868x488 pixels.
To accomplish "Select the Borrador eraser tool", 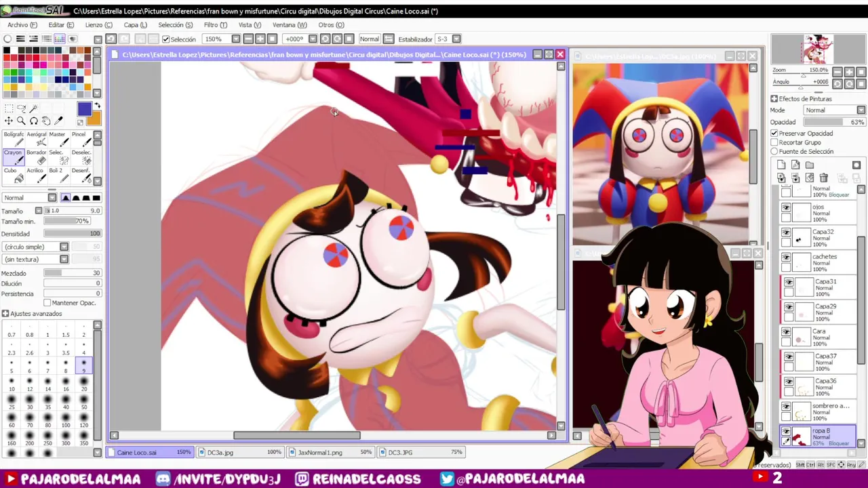I will click(36, 157).
